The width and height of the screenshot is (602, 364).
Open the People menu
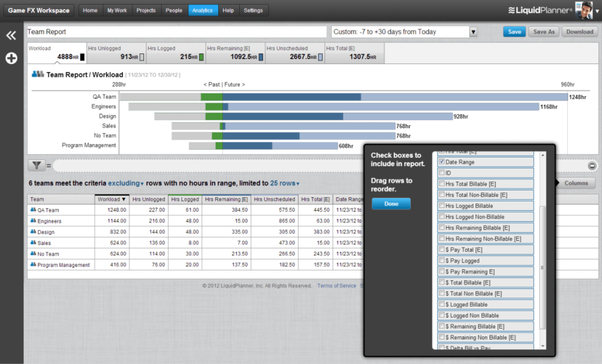click(174, 11)
